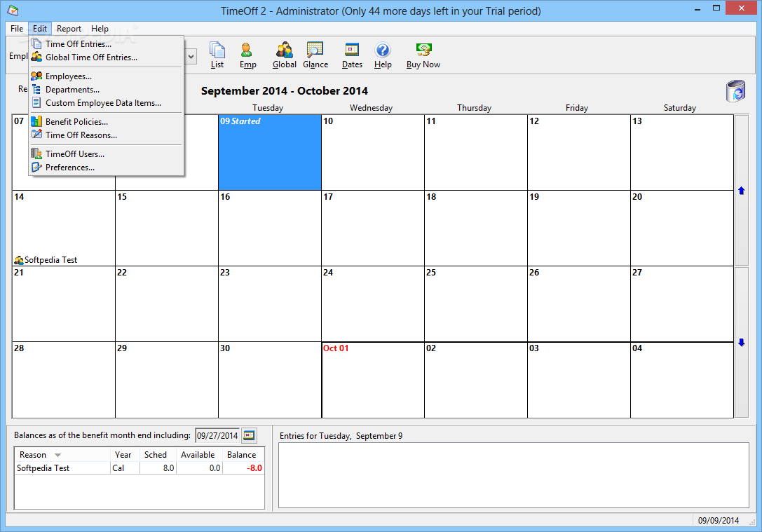
Task: Click the red -8.0 balance value
Action: [254, 468]
